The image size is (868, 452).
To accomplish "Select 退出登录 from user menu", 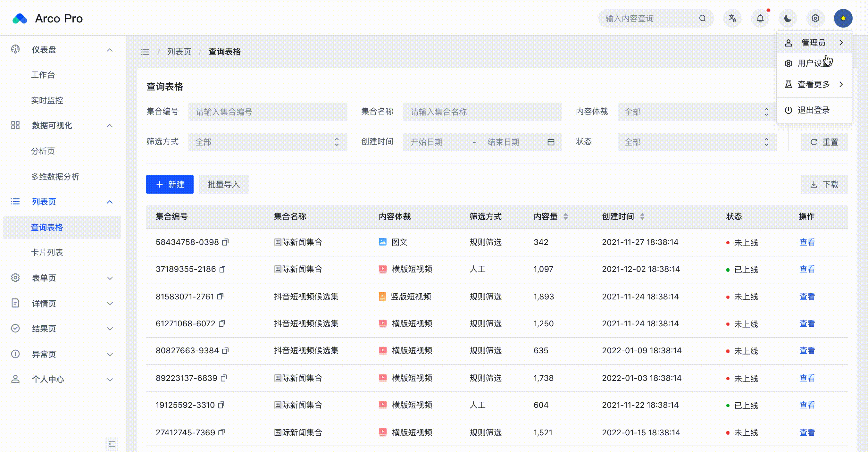I will (x=813, y=110).
